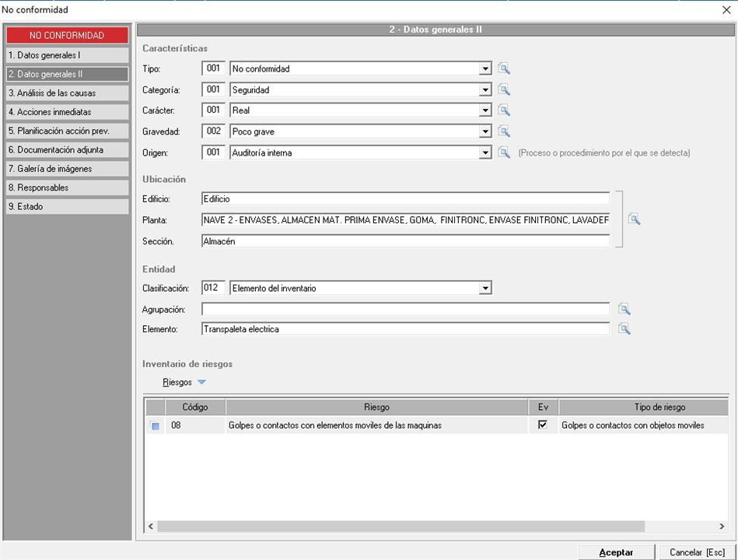
Task: Toggle the Ev checkbox for risk 08
Action: 543,425
